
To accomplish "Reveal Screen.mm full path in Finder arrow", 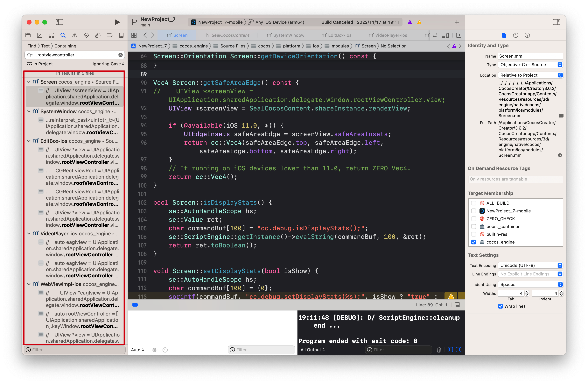I will point(560,155).
